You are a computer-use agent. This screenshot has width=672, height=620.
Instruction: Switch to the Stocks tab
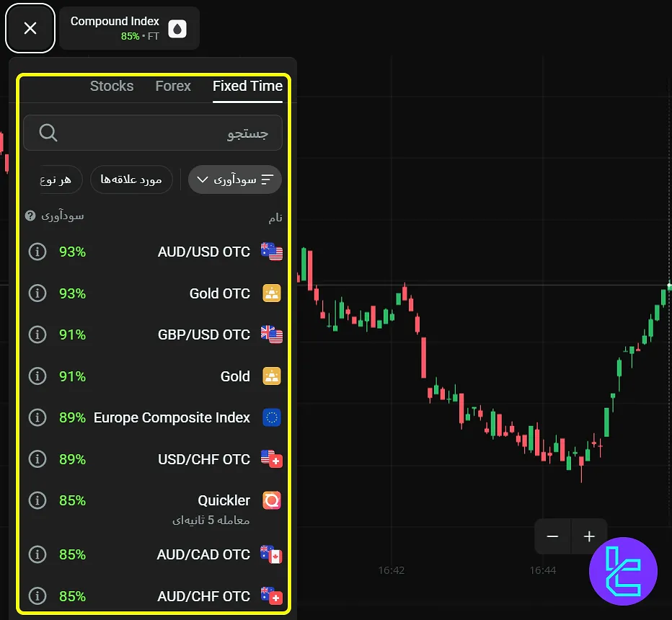[x=112, y=86]
